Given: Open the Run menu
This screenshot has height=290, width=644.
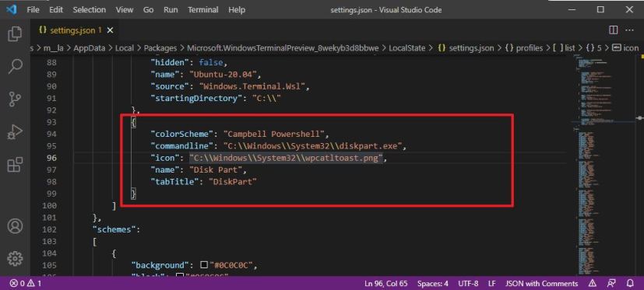Looking at the screenshot, I should [171, 10].
